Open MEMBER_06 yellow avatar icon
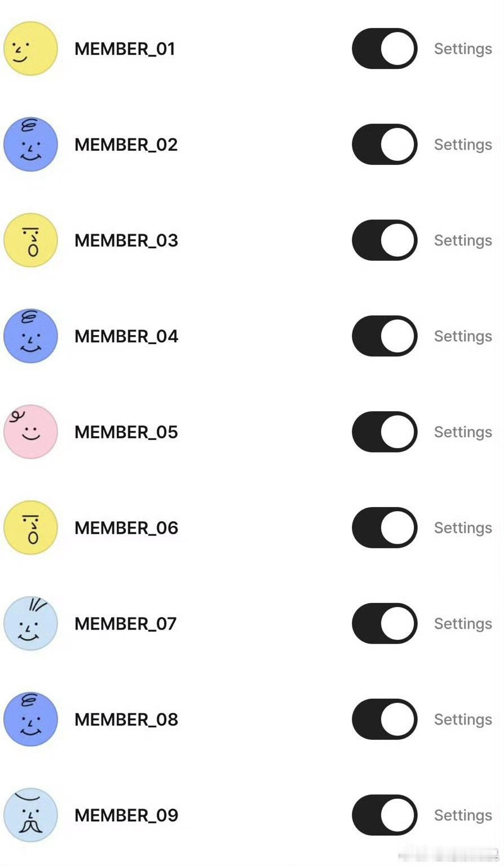Viewport: 504px width, 866px height. pyautogui.click(x=31, y=527)
